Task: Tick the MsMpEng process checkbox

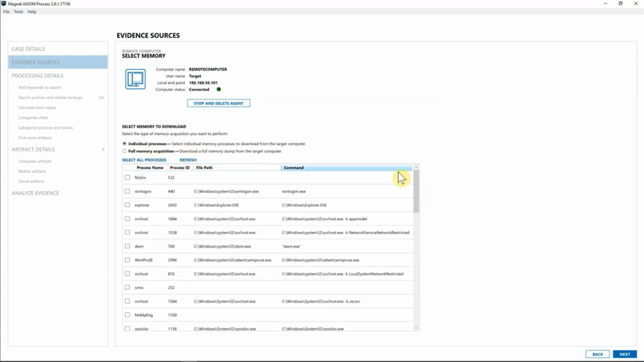Action: click(127, 315)
